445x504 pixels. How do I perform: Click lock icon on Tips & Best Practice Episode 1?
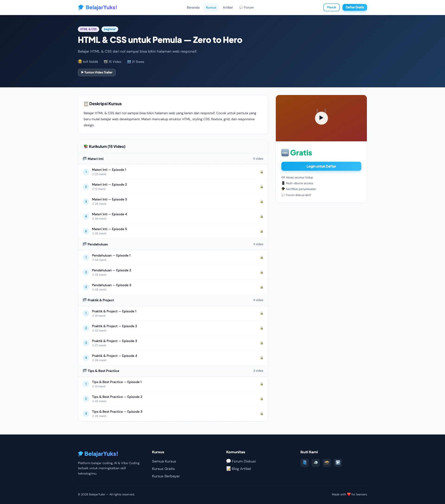point(261,384)
